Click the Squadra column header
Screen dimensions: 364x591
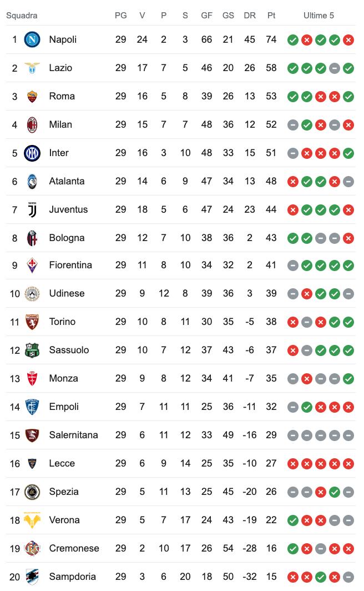(x=22, y=16)
